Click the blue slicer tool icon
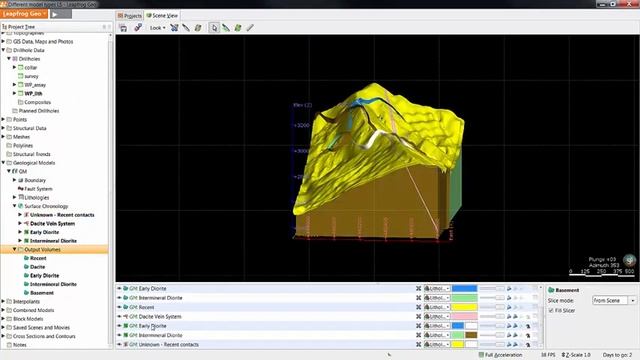This screenshot has height=360, width=640. pyautogui.click(x=174, y=28)
